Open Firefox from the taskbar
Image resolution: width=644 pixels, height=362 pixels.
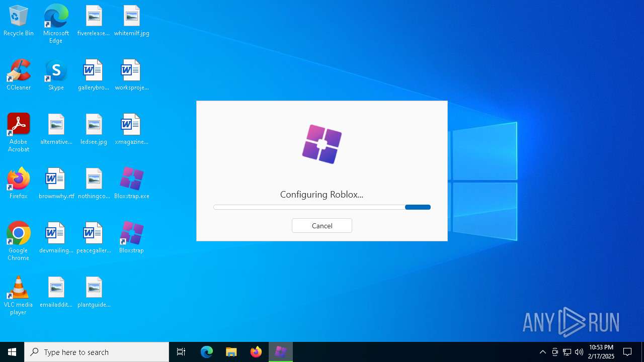tap(256, 352)
